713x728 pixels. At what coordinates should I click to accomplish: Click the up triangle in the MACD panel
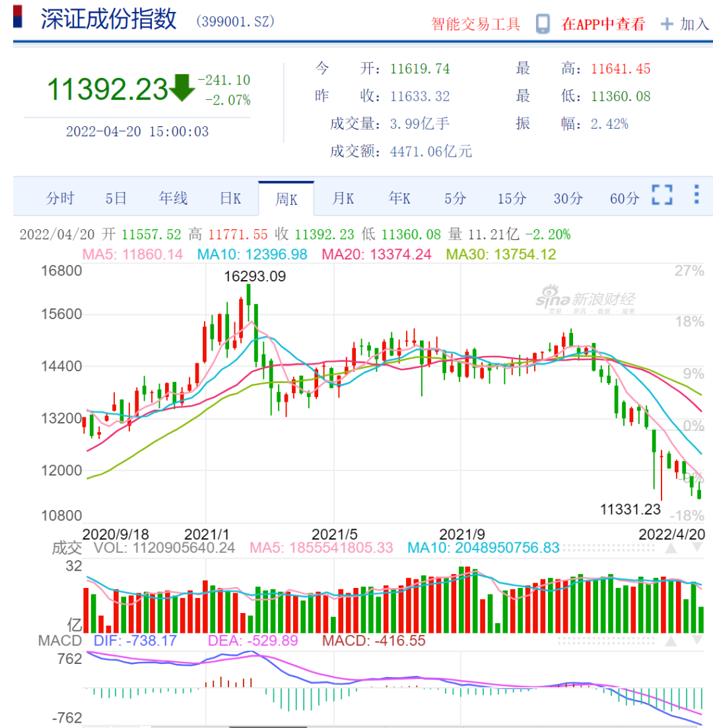[x=671, y=641]
